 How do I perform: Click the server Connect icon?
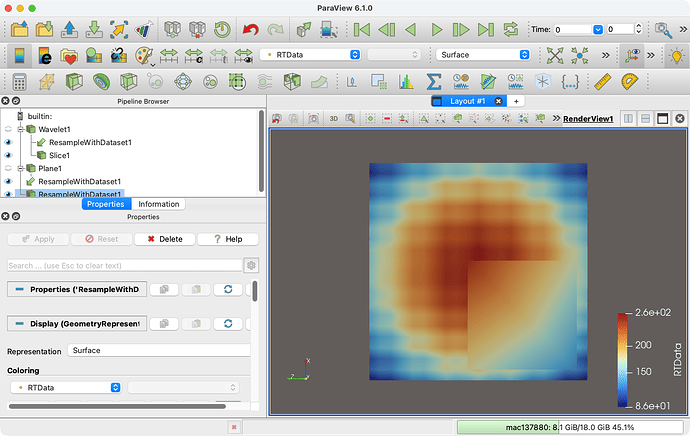coord(172,29)
